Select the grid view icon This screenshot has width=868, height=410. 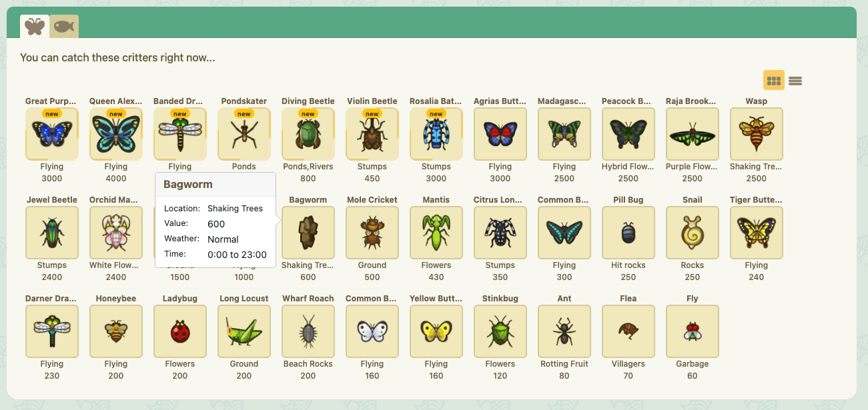point(773,80)
